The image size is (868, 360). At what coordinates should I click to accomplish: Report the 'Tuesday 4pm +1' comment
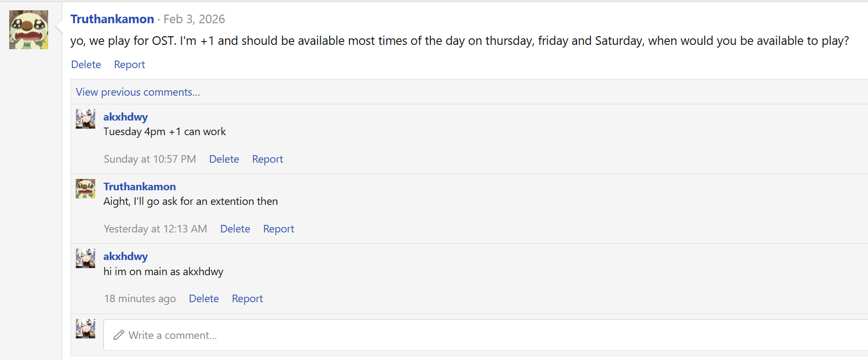click(x=267, y=159)
